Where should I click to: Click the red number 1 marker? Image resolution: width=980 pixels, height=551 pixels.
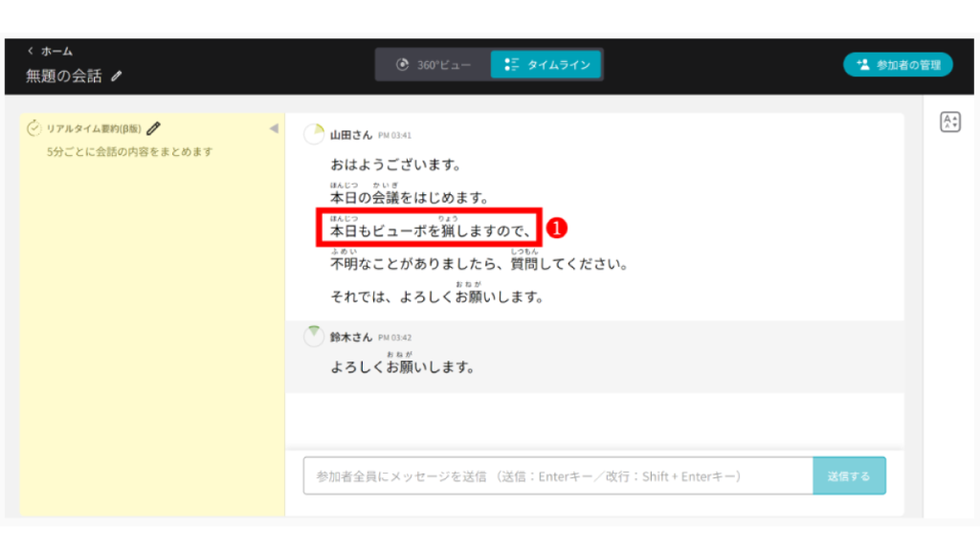[x=558, y=229]
